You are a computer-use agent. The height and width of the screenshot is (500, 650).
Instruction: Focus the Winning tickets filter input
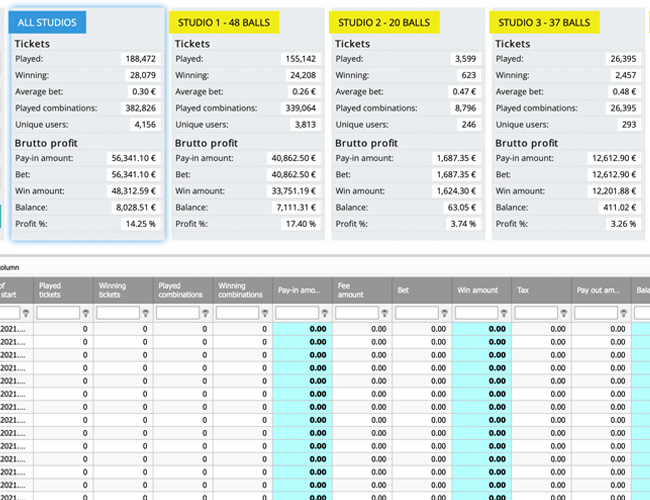[118, 313]
